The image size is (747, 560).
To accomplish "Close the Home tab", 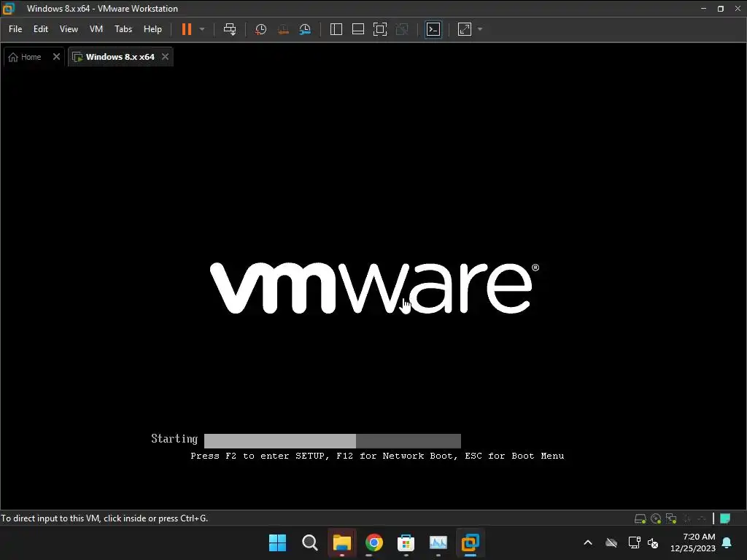I will coord(56,57).
